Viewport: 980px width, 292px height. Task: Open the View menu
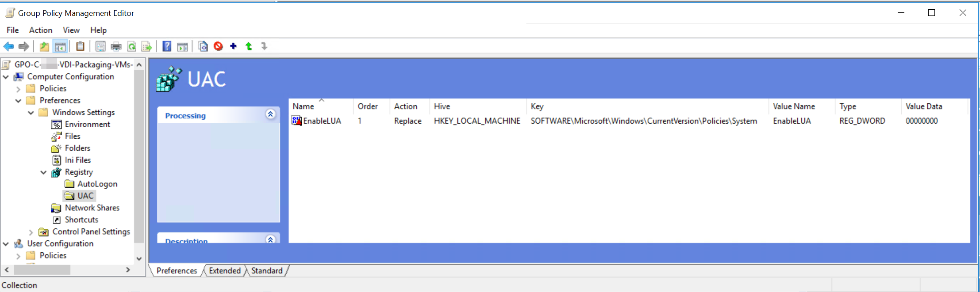(x=71, y=30)
